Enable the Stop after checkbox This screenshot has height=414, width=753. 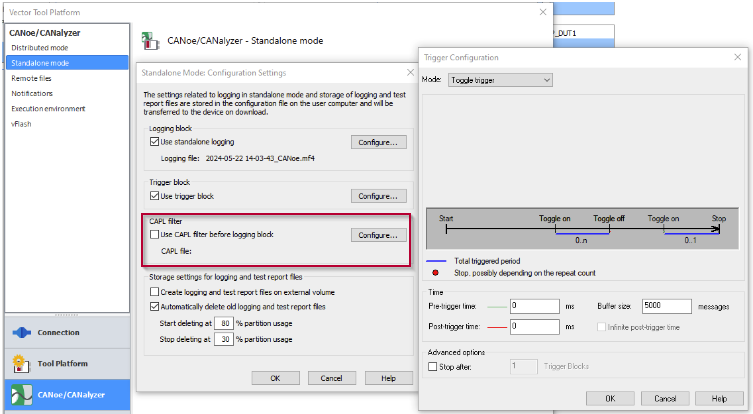point(432,367)
